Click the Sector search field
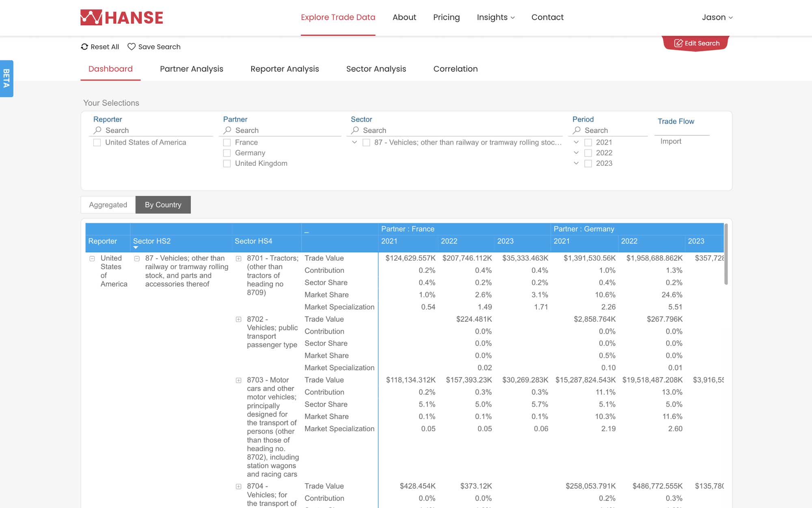812x508 pixels. click(x=455, y=130)
